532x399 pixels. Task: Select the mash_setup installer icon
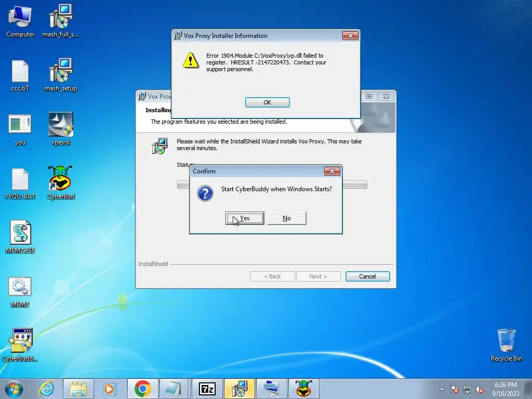[x=60, y=75]
